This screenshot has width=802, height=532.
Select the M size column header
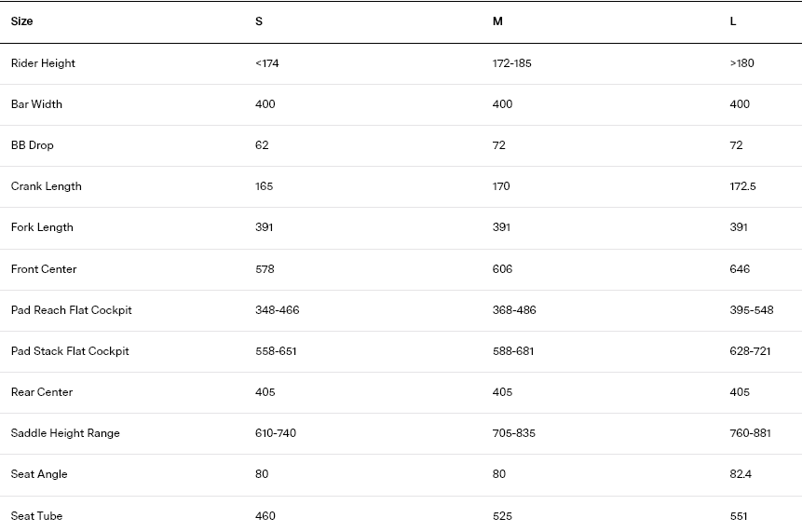coord(497,21)
